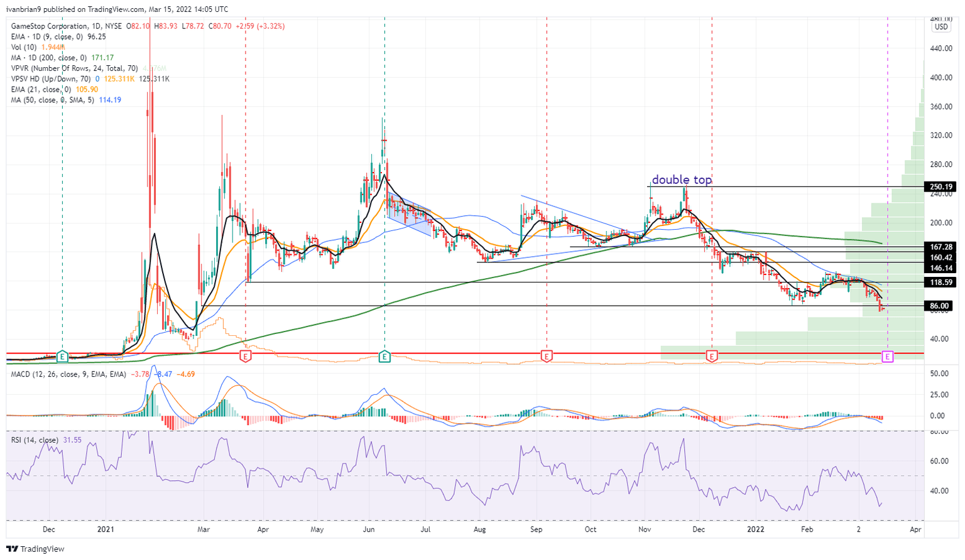Click the Jun label on the time axis
Viewport: 965px width, 560px height.
[369, 530]
